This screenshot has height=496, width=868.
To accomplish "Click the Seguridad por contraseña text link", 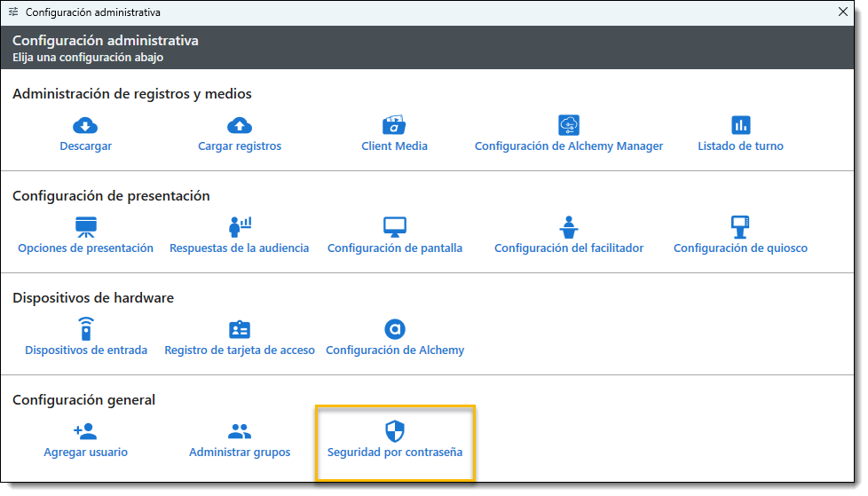I will point(394,453).
